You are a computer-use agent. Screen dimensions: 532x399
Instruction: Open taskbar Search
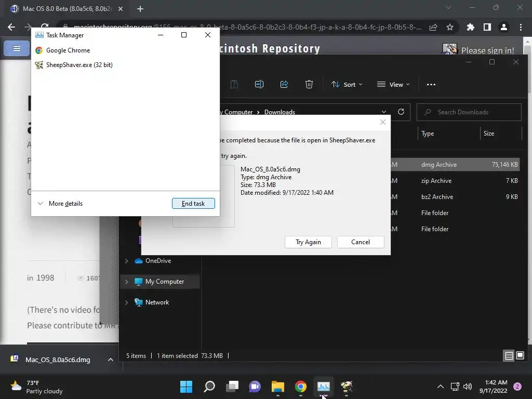pos(209,387)
